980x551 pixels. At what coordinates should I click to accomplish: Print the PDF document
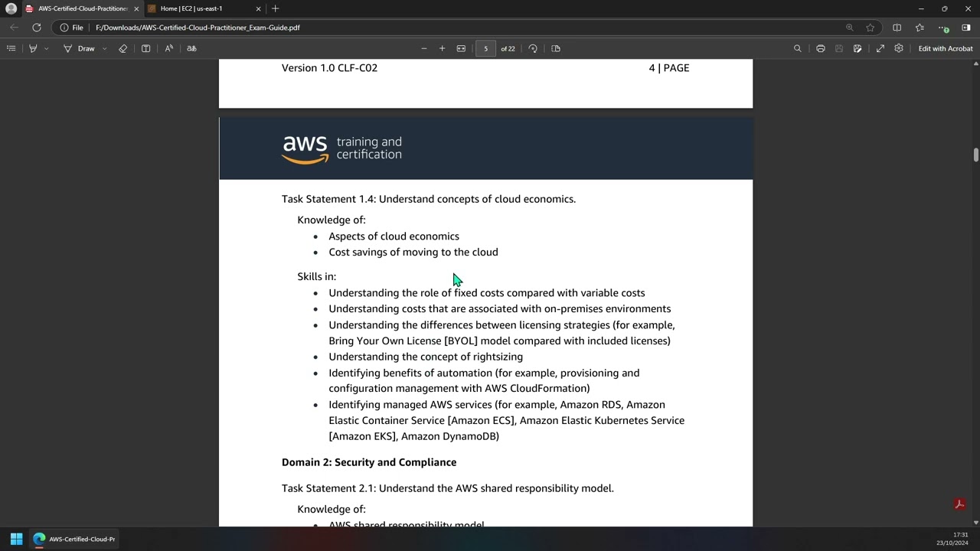(820, 48)
